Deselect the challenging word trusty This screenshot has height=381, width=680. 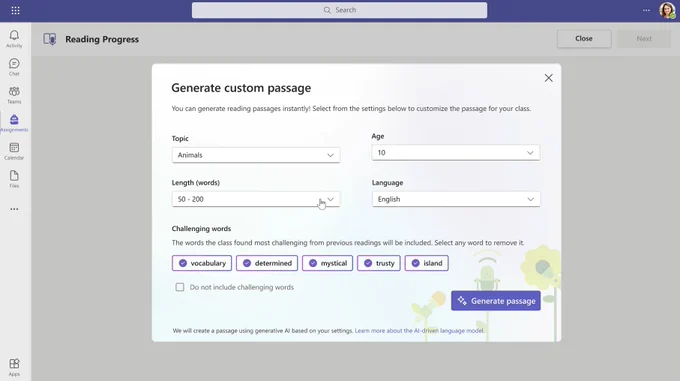pos(379,263)
